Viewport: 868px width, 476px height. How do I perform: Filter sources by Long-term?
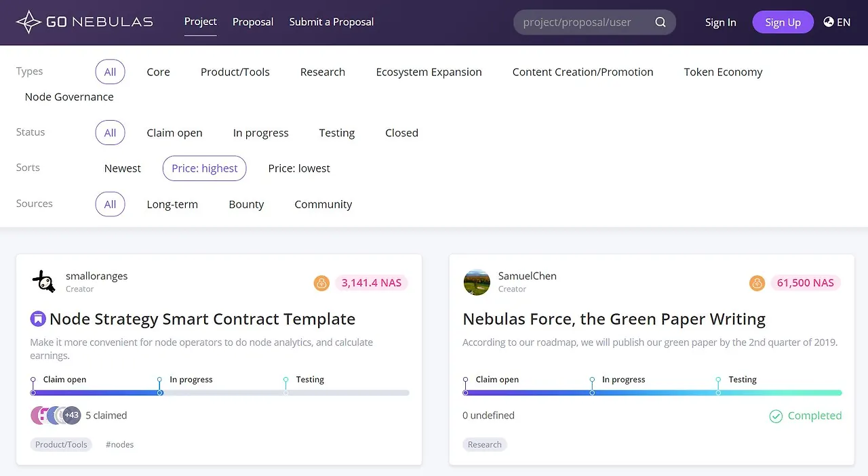pyautogui.click(x=172, y=204)
